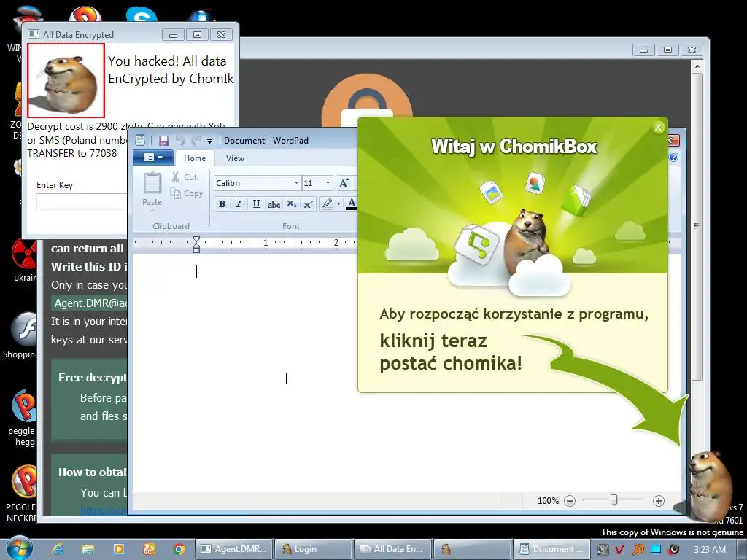Click the Undo icon in WordPad title bar
The width and height of the screenshot is (747, 560).
pos(180,141)
